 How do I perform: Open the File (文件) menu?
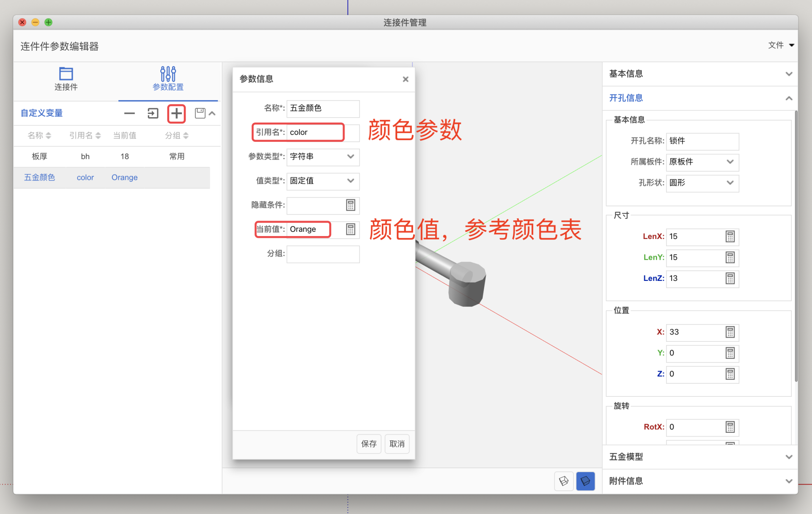pyautogui.click(x=781, y=45)
